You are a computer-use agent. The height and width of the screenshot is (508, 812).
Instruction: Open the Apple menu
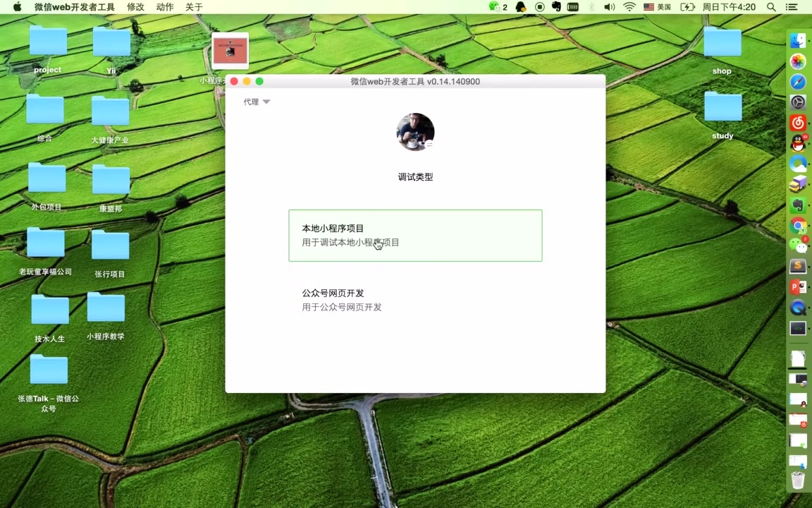[17, 7]
